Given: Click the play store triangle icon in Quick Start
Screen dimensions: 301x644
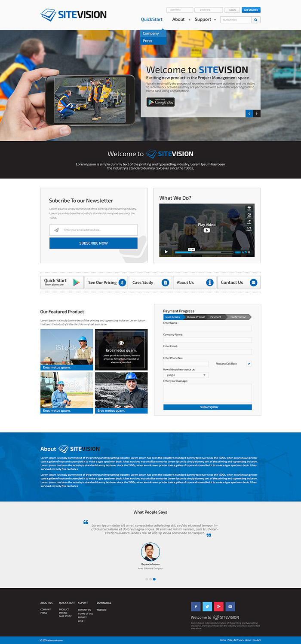Looking at the screenshot, I should 77,283.
